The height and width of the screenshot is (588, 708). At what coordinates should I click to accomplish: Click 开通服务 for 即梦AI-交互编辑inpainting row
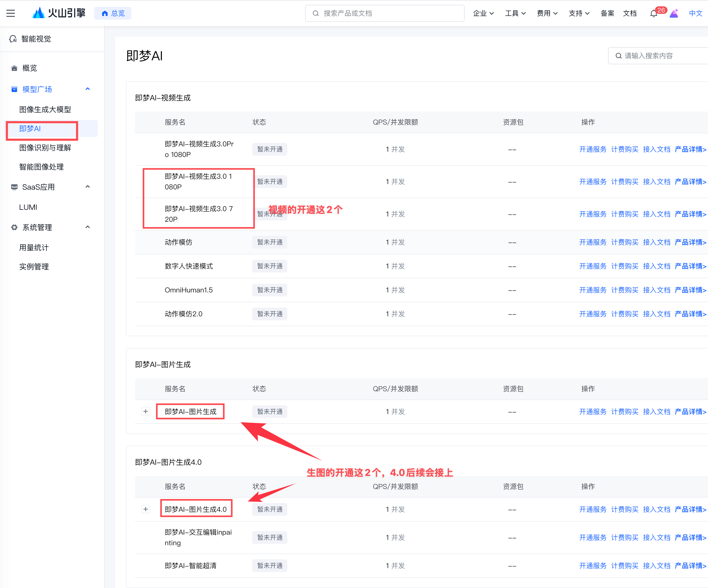point(593,538)
